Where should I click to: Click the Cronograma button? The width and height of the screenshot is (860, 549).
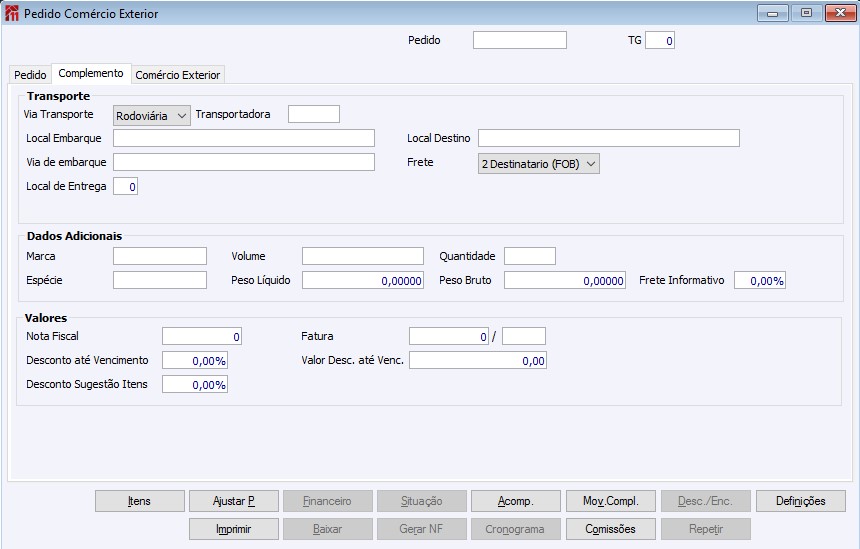coord(516,529)
